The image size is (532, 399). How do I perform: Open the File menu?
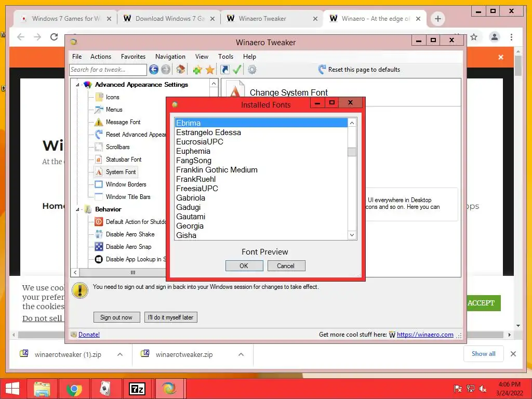(x=77, y=57)
